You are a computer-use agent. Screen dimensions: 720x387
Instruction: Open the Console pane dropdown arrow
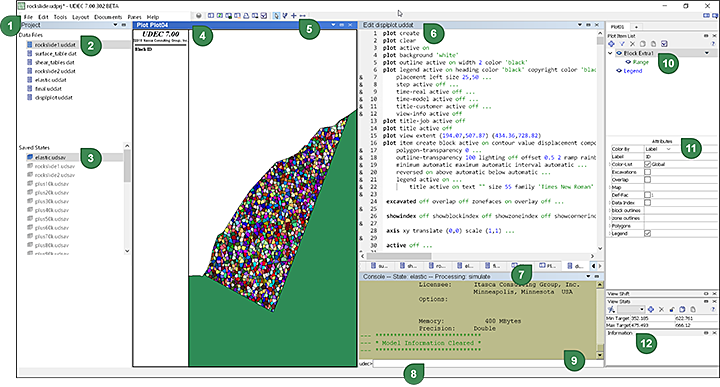588,276
